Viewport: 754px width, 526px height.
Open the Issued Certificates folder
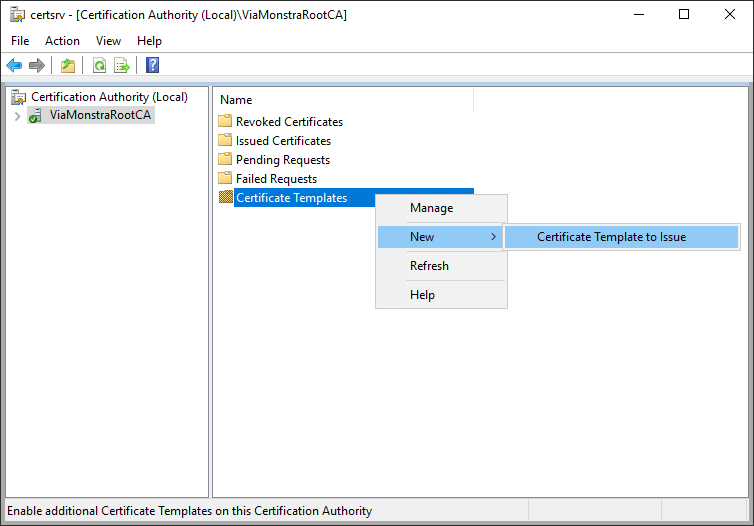tap(283, 141)
